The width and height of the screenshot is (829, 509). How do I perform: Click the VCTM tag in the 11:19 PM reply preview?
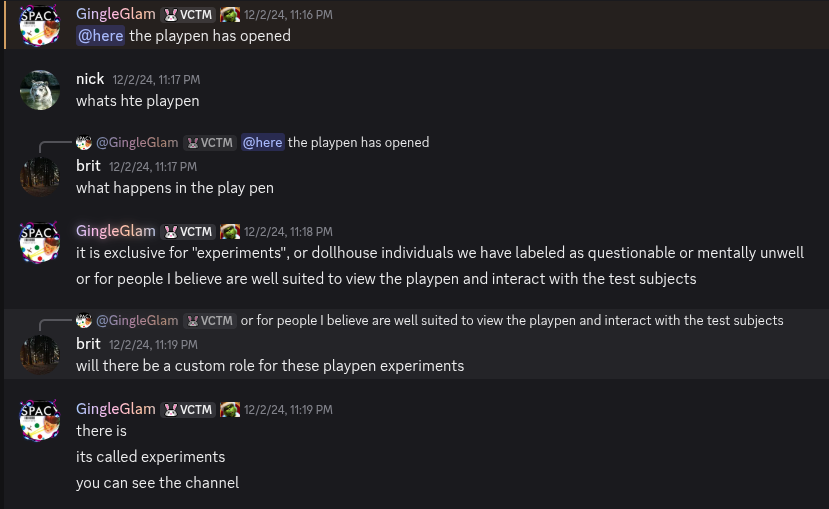[210, 321]
